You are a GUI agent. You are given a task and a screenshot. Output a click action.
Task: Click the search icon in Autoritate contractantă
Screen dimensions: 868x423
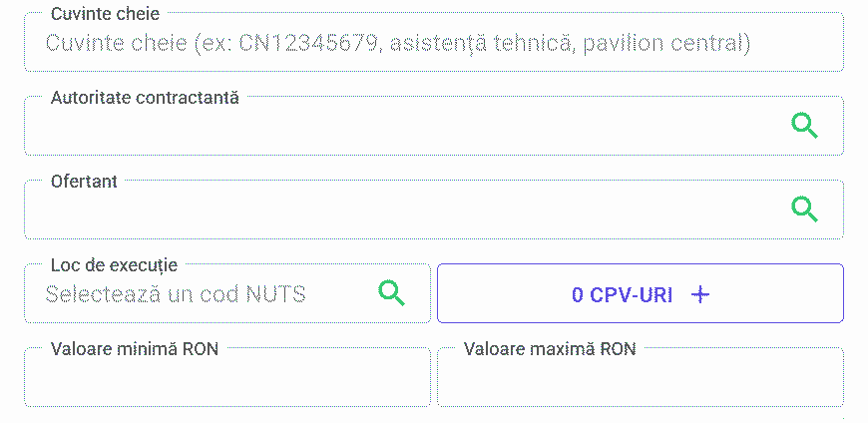point(804,126)
